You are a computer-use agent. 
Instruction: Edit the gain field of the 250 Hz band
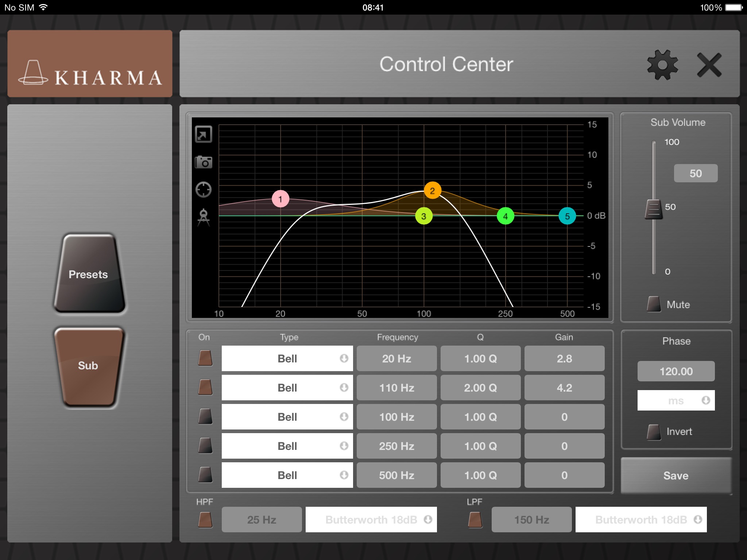(x=565, y=446)
